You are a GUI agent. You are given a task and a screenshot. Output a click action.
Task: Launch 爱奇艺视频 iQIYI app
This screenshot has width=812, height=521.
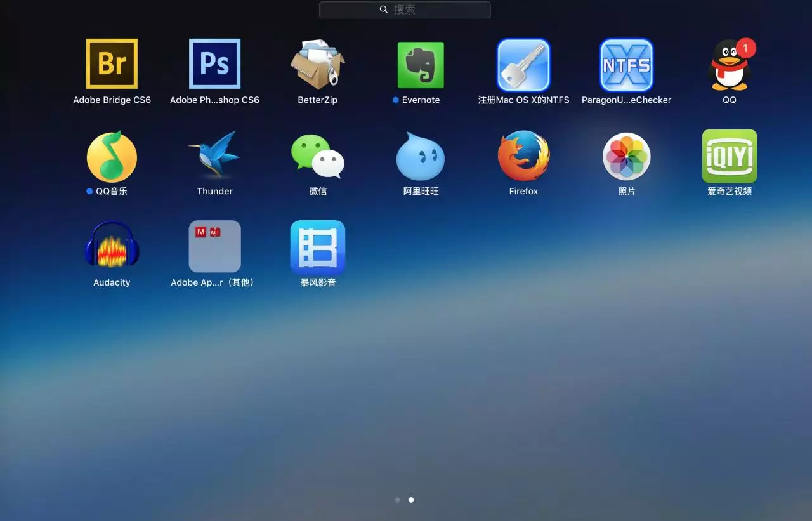[730, 156]
